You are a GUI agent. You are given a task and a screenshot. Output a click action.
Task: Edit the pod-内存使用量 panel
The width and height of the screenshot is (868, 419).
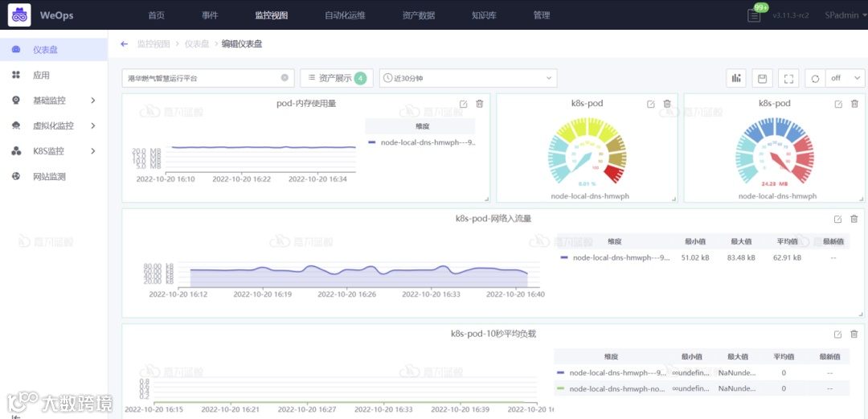[464, 104]
